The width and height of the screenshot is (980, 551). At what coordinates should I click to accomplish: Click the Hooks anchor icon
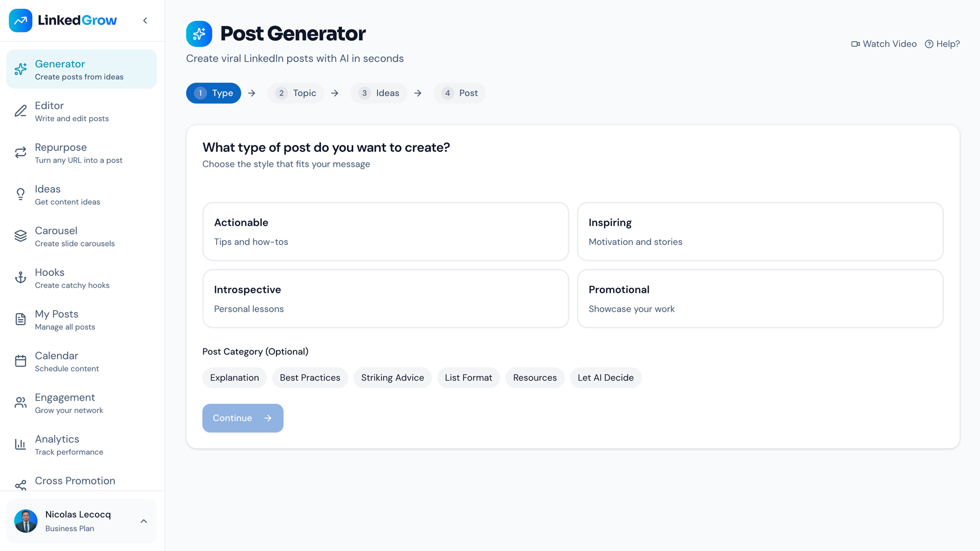[x=20, y=278]
